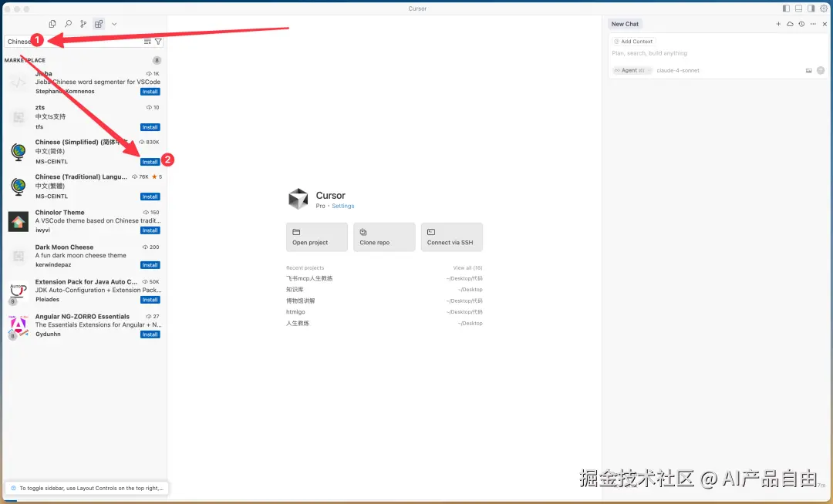Click the Angular NG-ZORRO extension icon

coord(18,326)
